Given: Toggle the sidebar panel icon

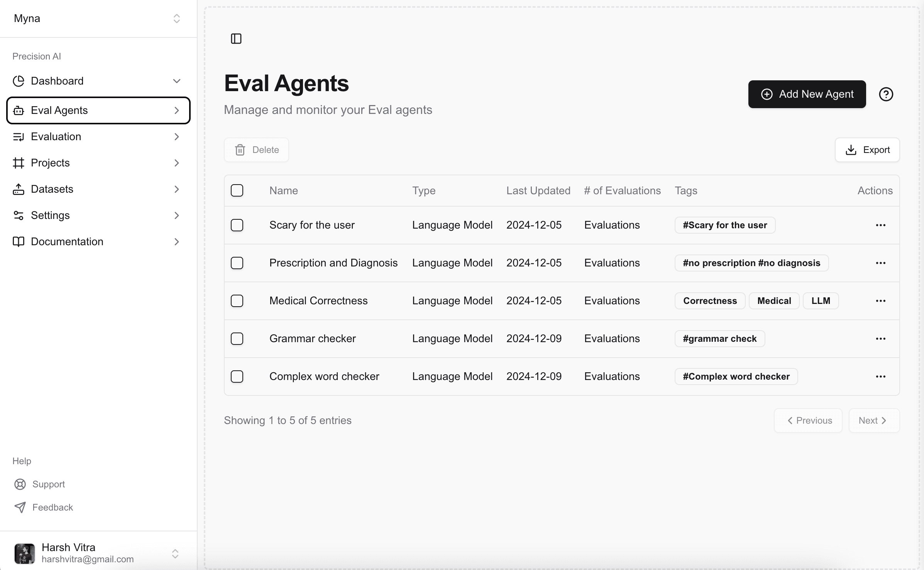Looking at the screenshot, I should 236,39.
